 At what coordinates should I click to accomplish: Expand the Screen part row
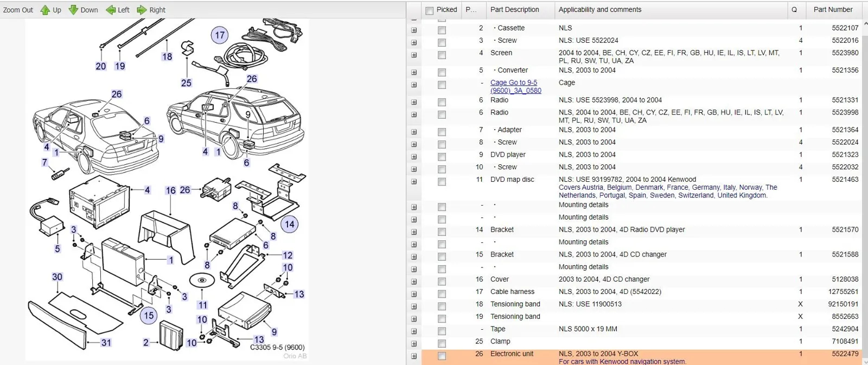[x=414, y=55]
